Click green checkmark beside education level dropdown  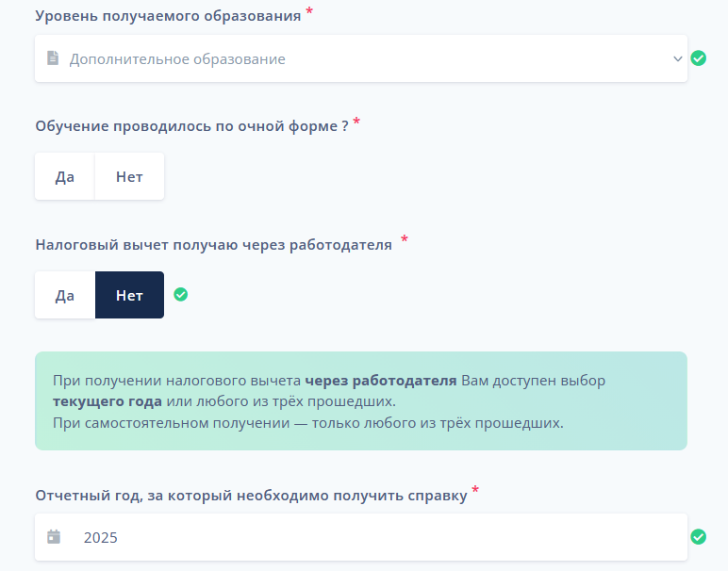(699, 58)
